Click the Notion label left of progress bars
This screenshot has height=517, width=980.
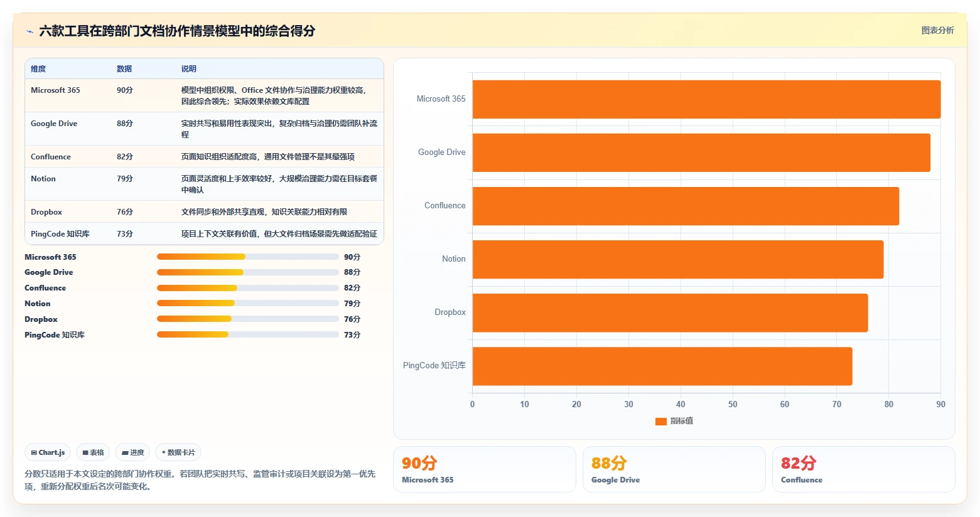(38, 304)
